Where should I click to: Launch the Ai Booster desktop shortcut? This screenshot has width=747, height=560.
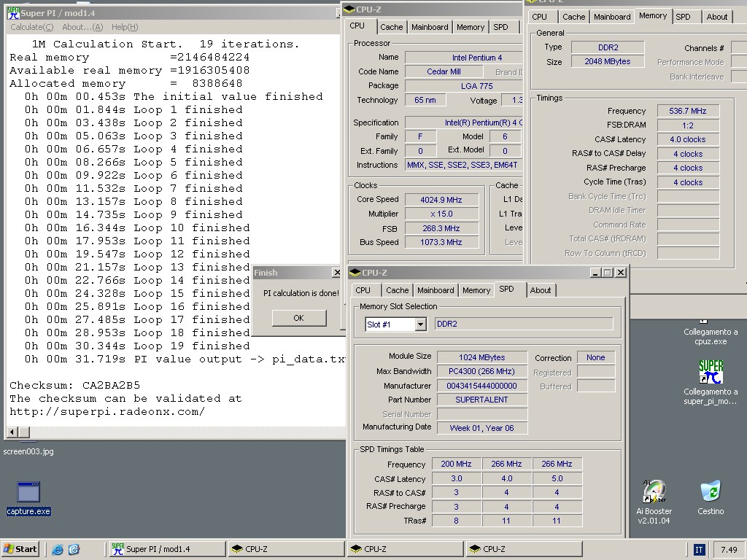[654, 492]
